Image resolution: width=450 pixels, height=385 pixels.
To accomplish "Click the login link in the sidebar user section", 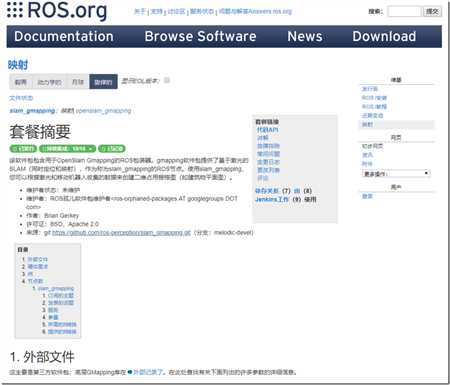I will (x=367, y=196).
